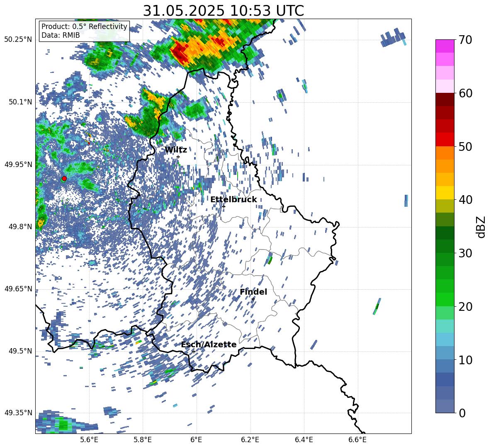The width and height of the screenshot is (491, 448).
Task: Select the Wiltz city label
Action: (x=176, y=150)
